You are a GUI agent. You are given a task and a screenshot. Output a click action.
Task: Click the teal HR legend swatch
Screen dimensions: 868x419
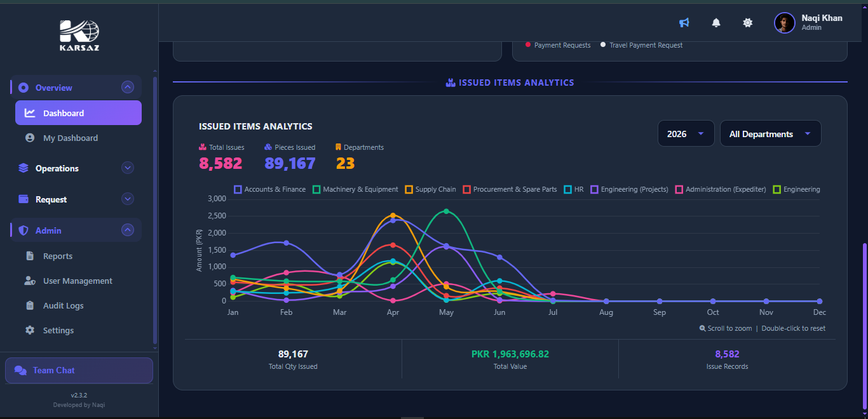[x=567, y=189]
